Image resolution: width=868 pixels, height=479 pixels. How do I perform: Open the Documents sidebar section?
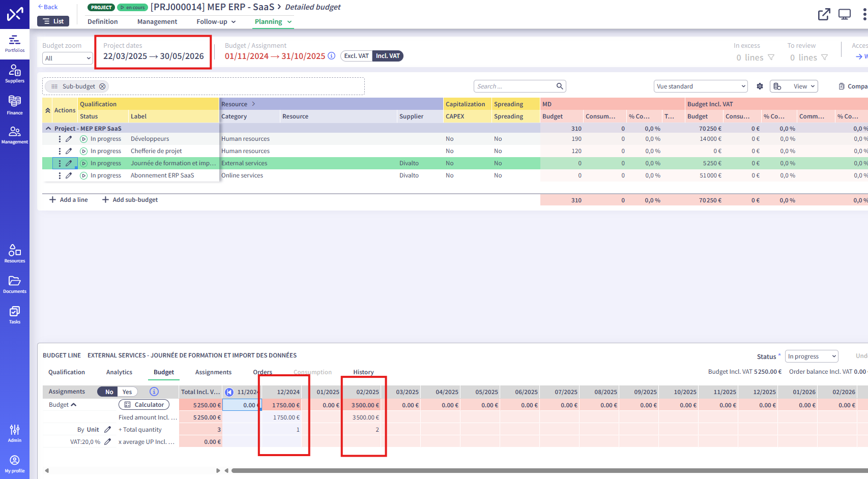coord(15,285)
